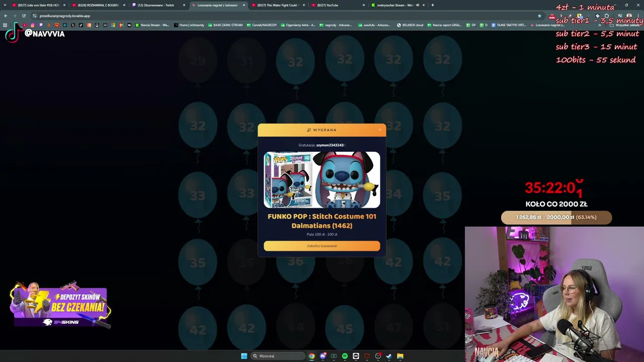Go forward to the next page

coord(15,16)
